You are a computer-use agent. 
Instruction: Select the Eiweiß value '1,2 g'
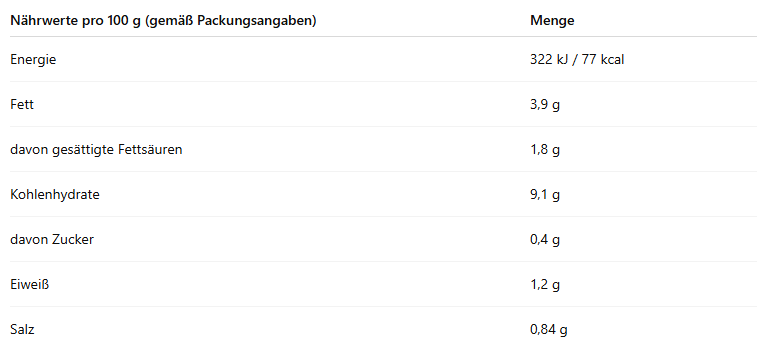tap(545, 285)
